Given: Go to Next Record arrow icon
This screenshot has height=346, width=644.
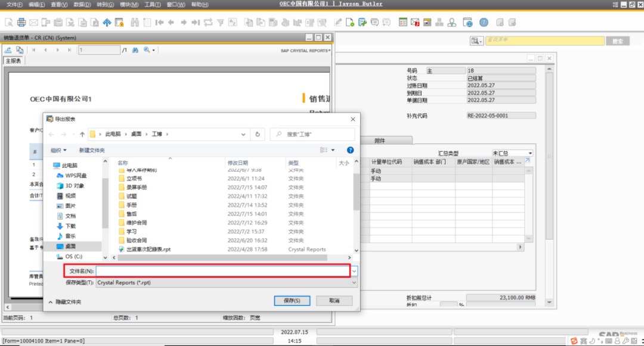Looking at the screenshot, I should click(184, 23).
